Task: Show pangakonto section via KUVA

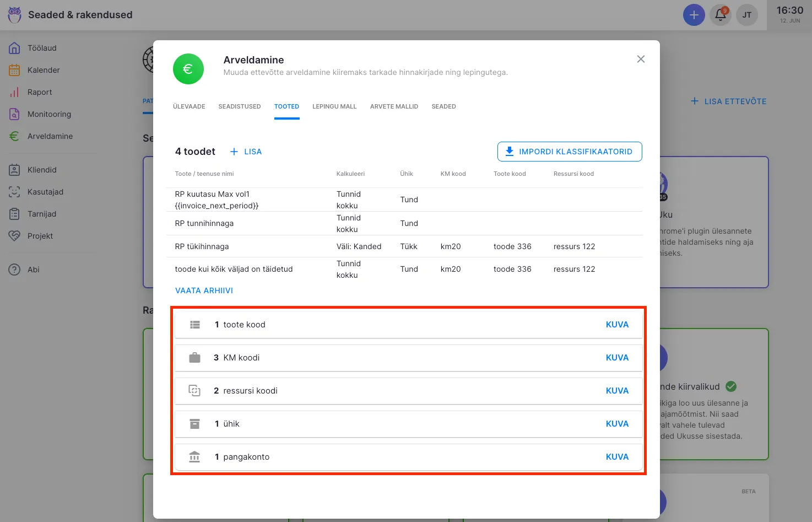Action: pyautogui.click(x=616, y=457)
